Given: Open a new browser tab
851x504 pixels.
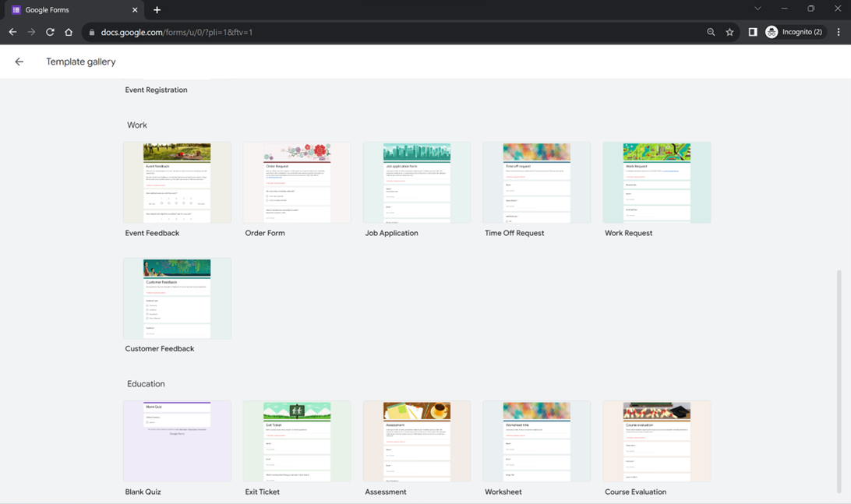Looking at the screenshot, I should (x=157, y=10).
